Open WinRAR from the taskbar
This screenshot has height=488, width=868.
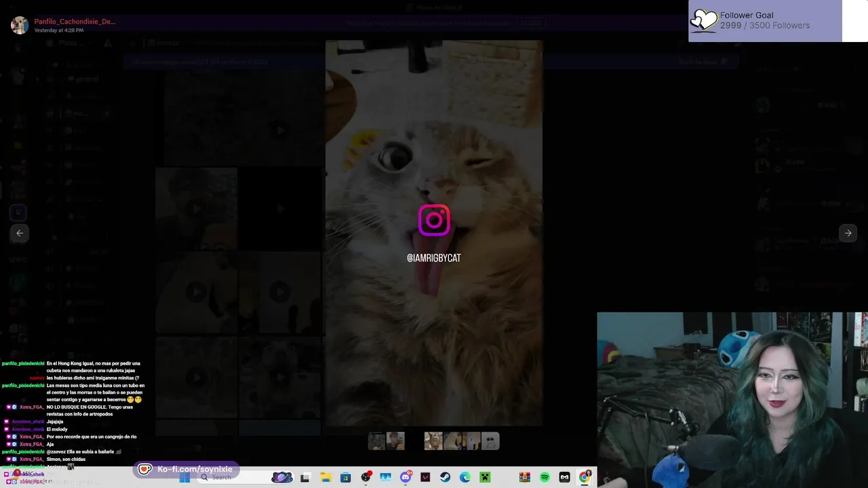[x=525, y=478]
